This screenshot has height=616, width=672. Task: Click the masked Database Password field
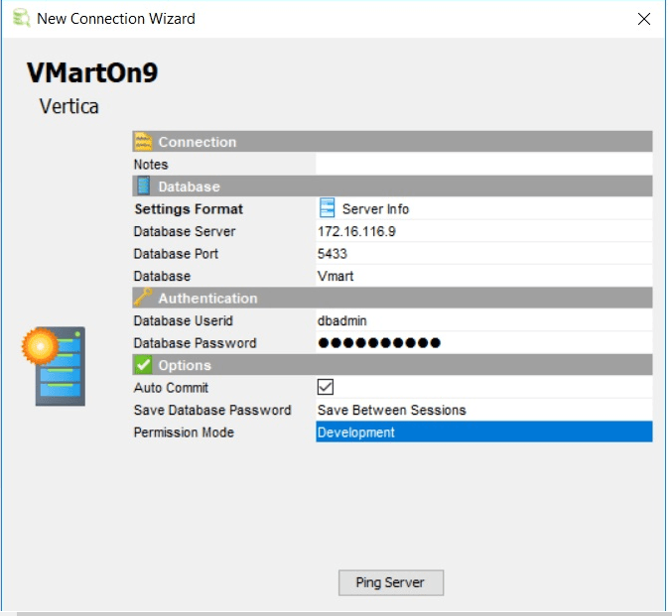click(484, 342)
